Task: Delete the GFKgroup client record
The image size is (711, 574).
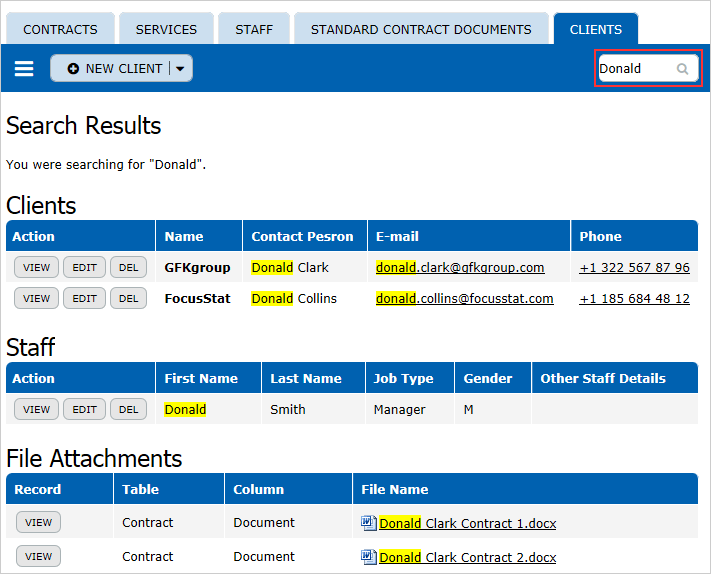Action: tap(128, 268)
